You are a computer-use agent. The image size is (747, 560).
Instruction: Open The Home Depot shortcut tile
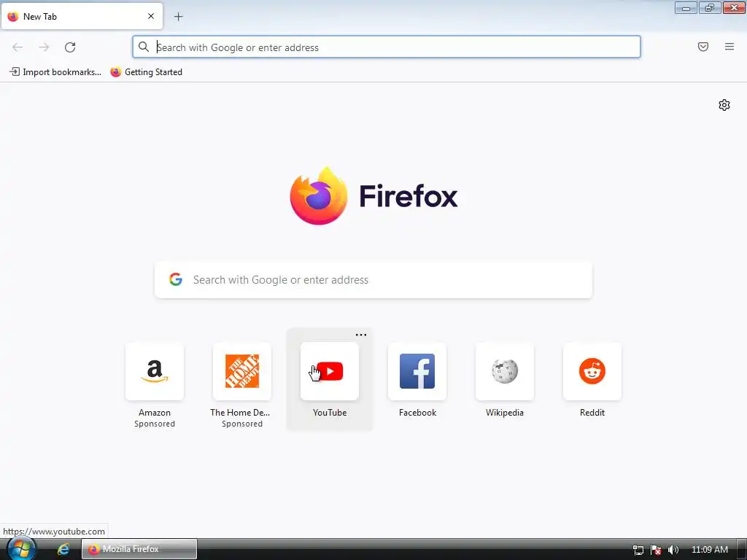coord(242,371)
